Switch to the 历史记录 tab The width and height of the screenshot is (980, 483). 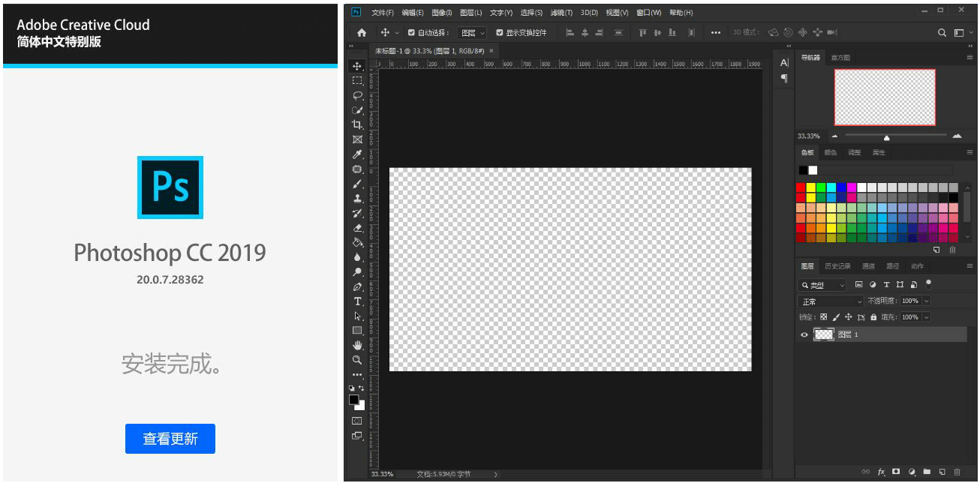click(x=837, y=266)
